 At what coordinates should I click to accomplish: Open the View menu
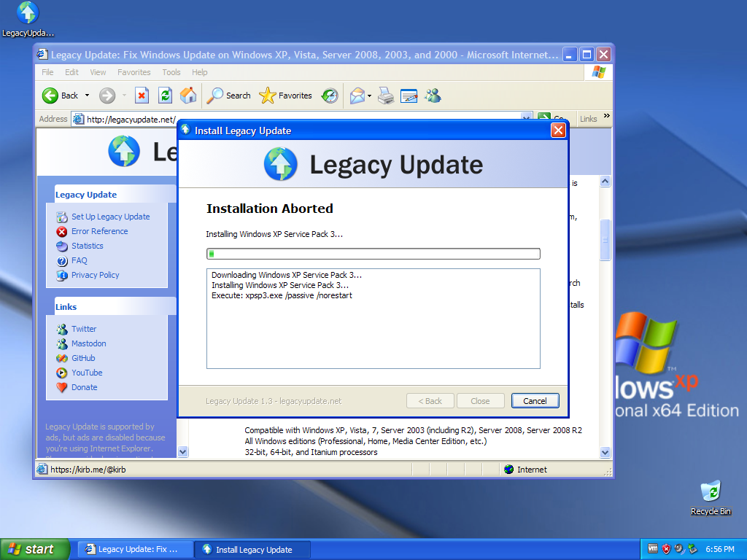[98, 72]
